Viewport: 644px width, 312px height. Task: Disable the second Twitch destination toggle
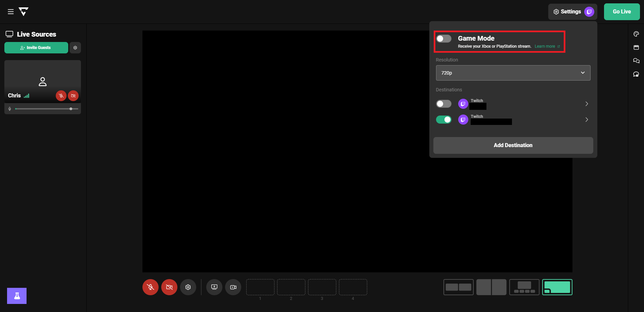pyautogui.click(x=444, y=120)
